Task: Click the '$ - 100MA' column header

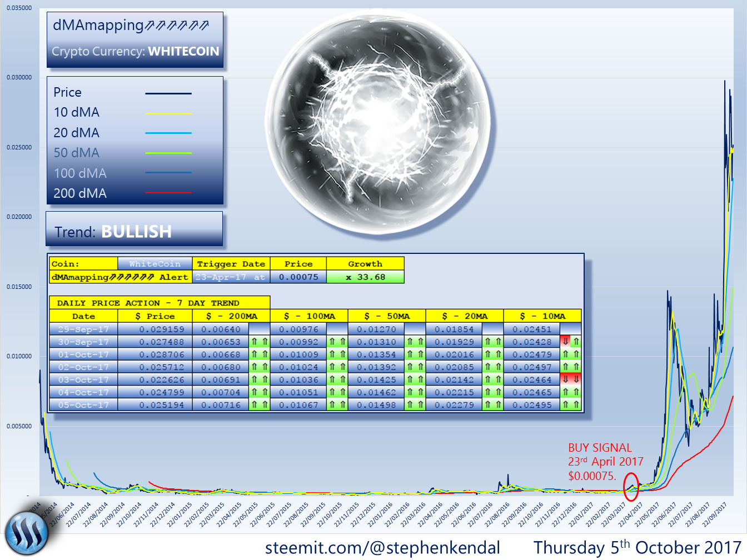Action: 309,316
